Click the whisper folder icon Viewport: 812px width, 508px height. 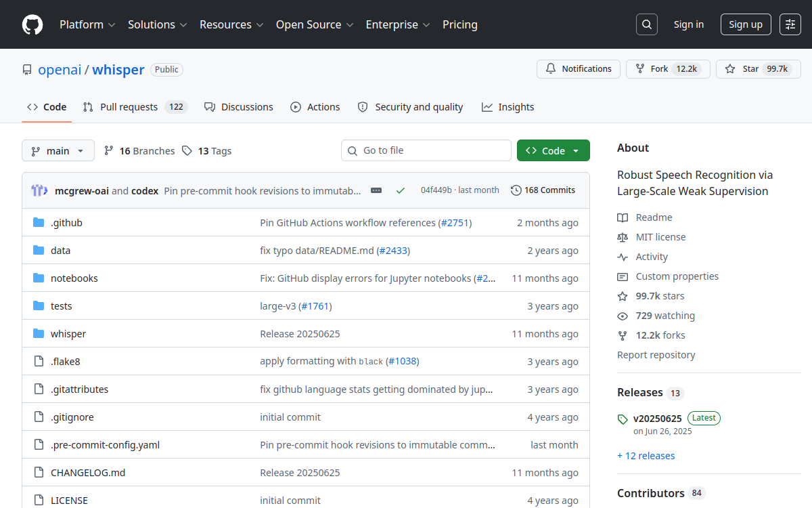(x=39, y=334)
